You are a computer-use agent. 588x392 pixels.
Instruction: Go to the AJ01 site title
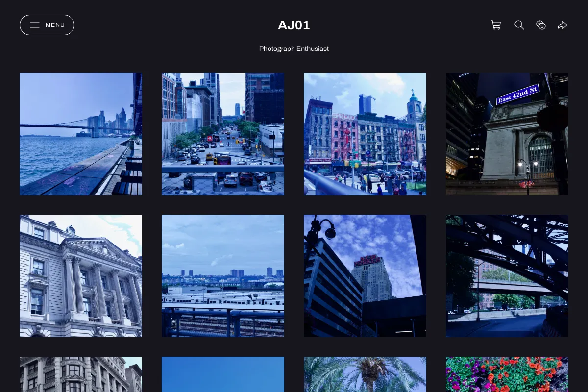click(294, 25)
